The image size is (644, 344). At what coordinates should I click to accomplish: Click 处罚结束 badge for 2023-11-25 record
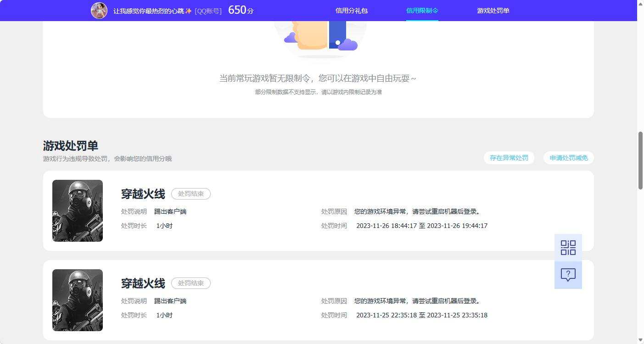pos(191,283)
